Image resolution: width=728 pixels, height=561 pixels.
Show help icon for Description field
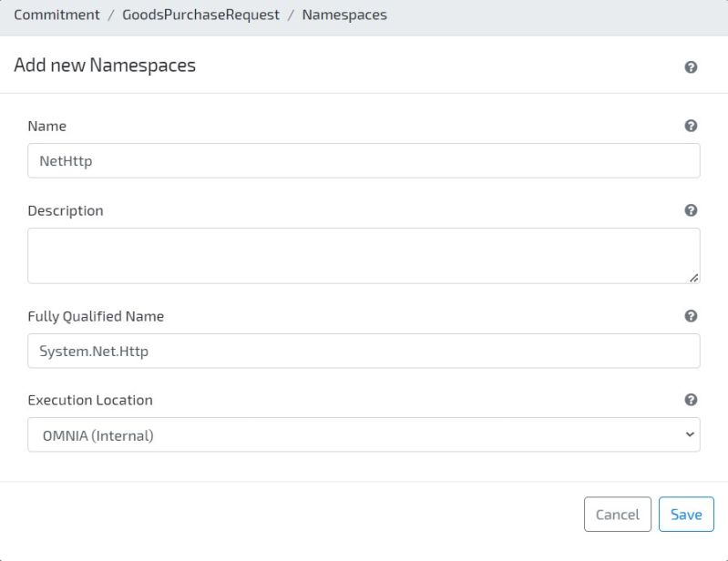point(691,210)
